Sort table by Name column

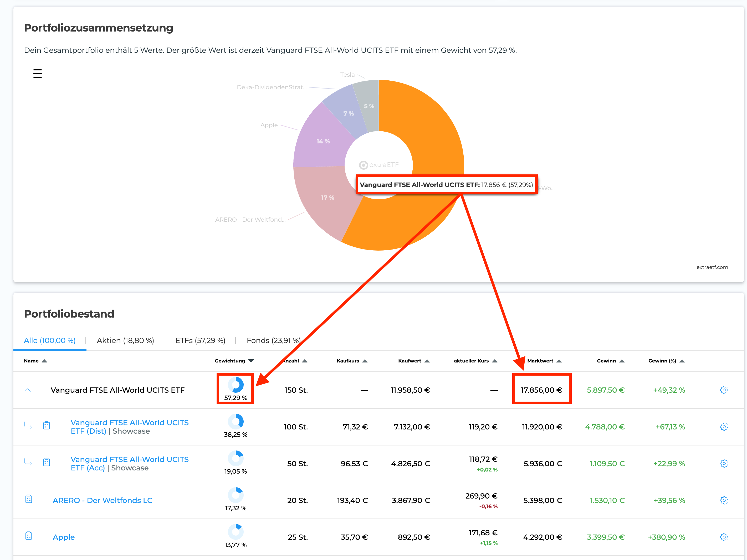(35, 361)
